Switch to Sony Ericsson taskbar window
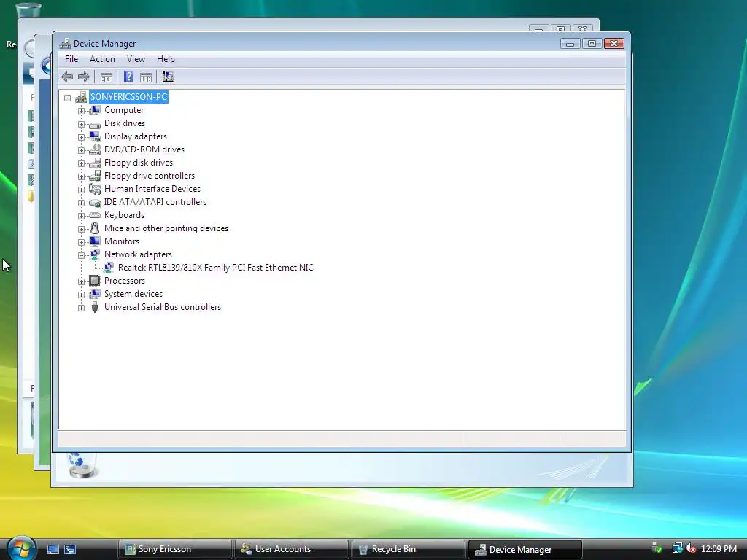The height and width of the screenshot is (560, 747). click(x=175, y=549)
